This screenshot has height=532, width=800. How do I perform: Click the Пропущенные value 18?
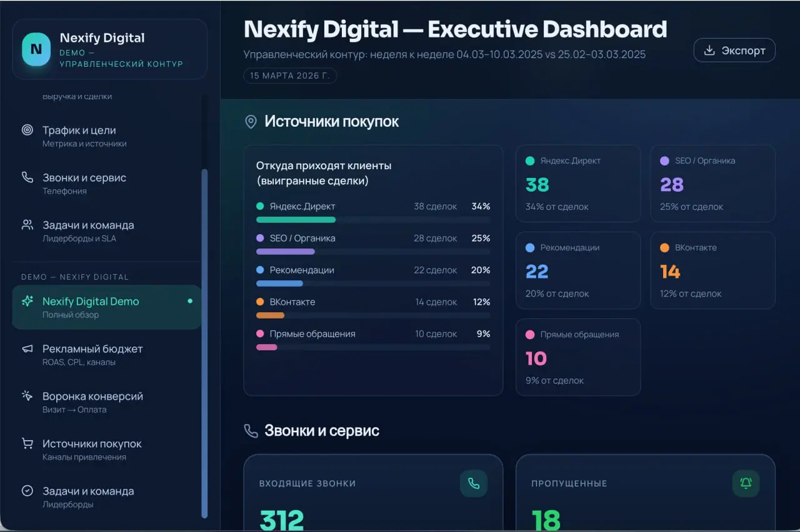pyautogui.click(x=546, y=520)
